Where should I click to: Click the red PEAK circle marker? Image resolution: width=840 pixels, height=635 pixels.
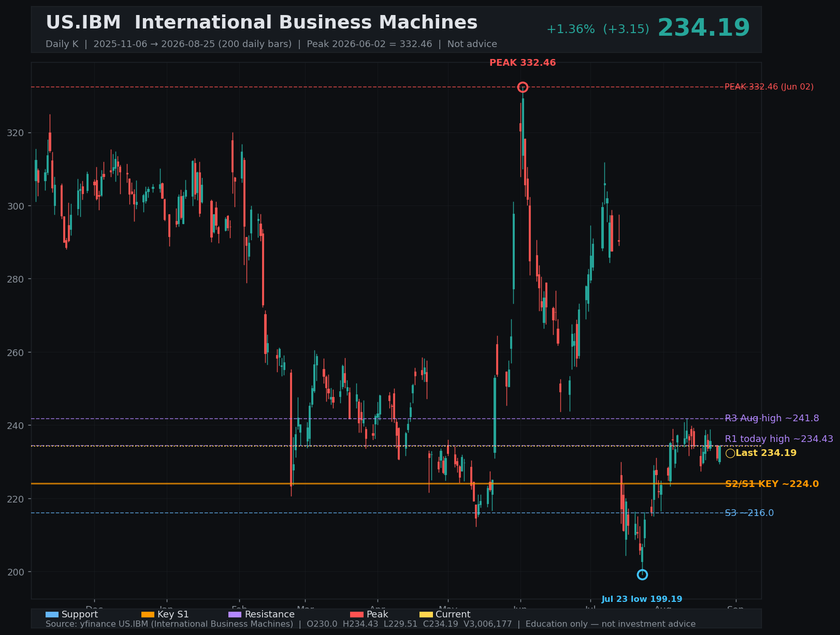(523, 87)
